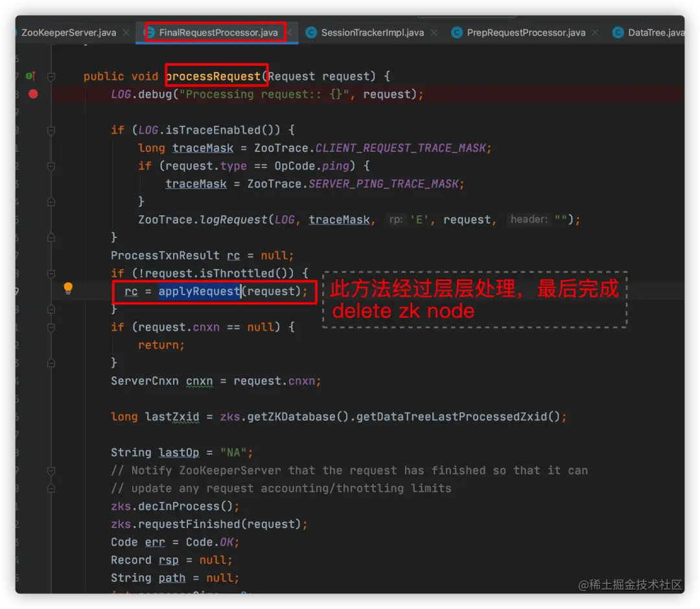The image size is (700, 609).
Task: Open the PrepRequestProcessor.java tab
Action: click(526, 32)
